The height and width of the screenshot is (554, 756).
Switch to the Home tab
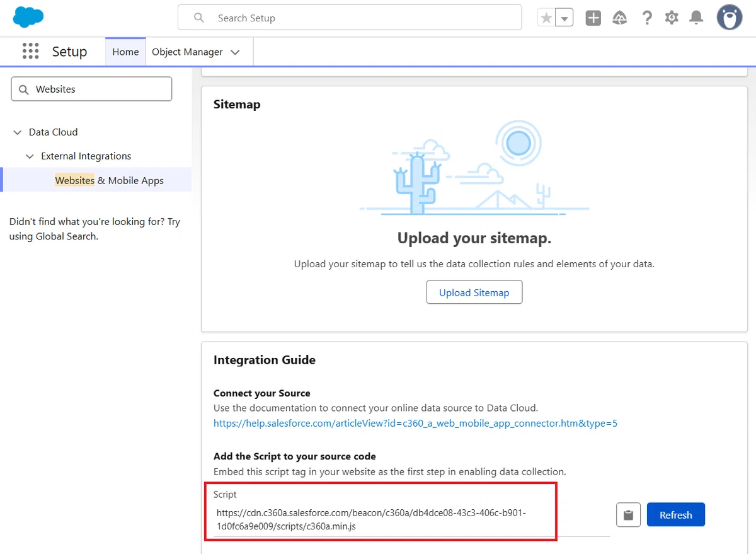pyautogui.click(x=125, y=52)
